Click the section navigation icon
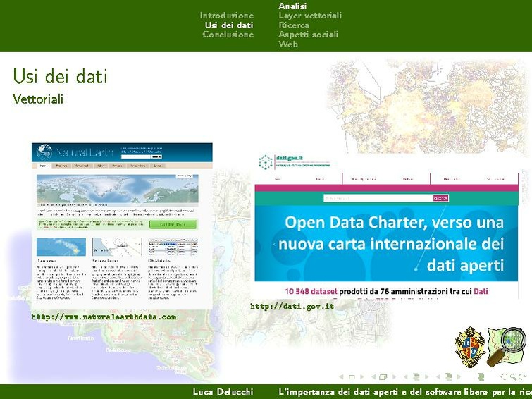 pos(449,376)
